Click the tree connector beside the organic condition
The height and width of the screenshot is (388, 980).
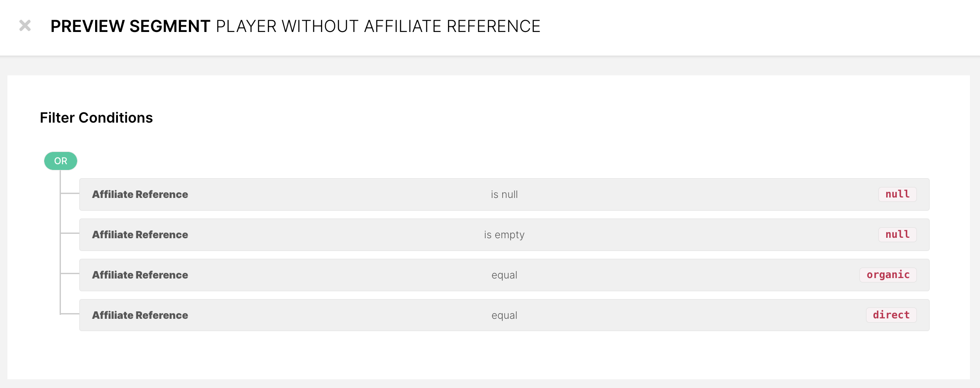[69, 273]
